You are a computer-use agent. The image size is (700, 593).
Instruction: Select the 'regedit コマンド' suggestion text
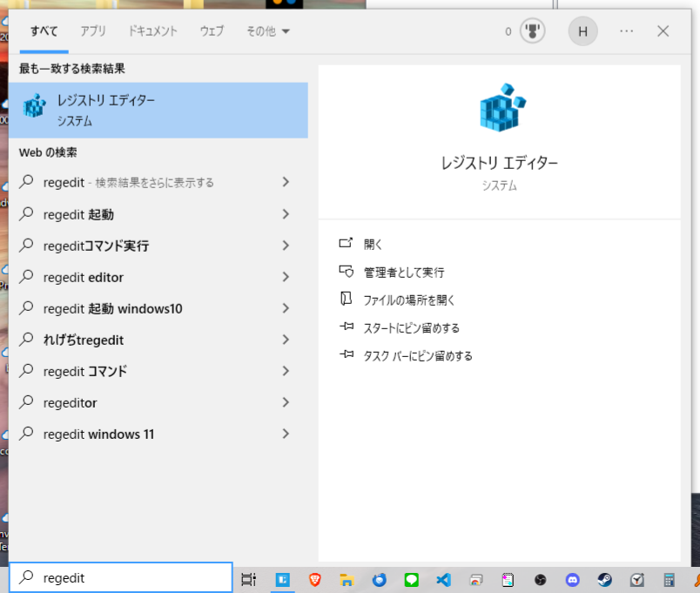pos(85,372)
